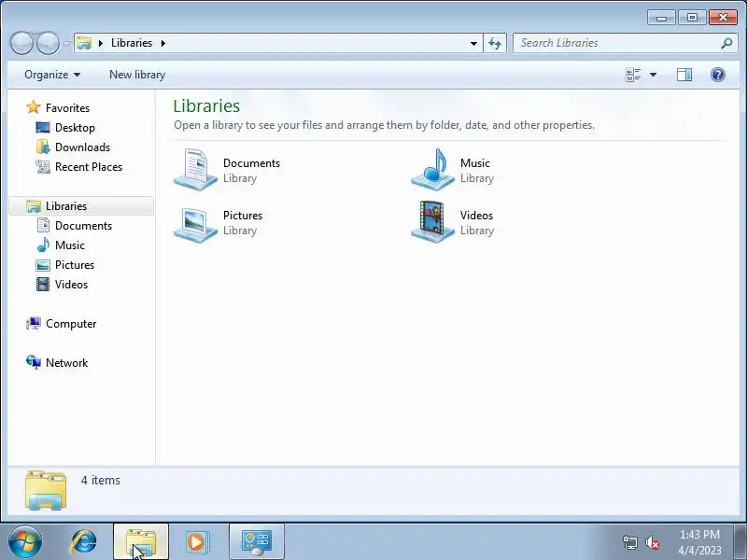Click the Refresh button next to address bar
The width and height of the screenshot is (747, 560).
(495, 43)
